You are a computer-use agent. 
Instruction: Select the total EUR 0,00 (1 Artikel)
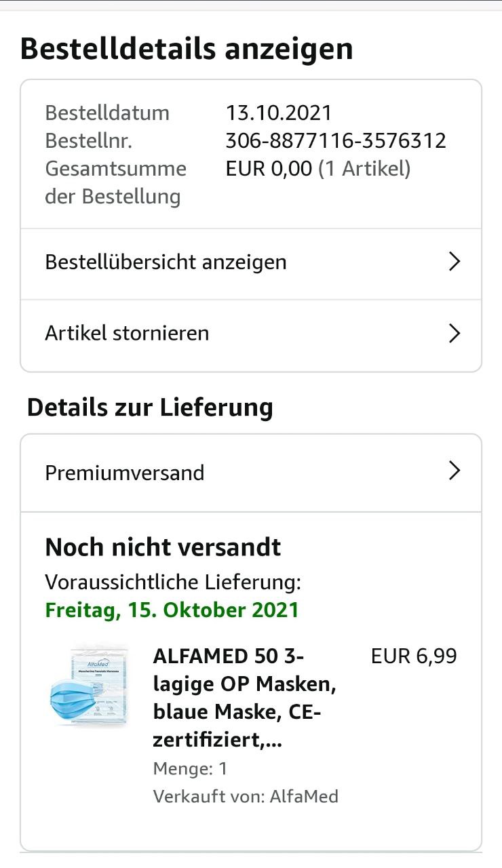(x=318, y=168)
